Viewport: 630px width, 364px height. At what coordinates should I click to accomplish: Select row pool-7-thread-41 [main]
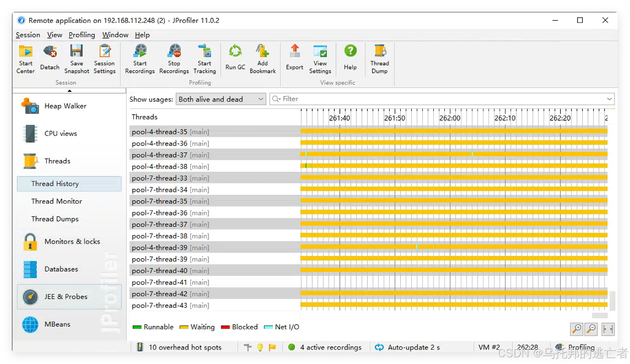coord(368,282)
